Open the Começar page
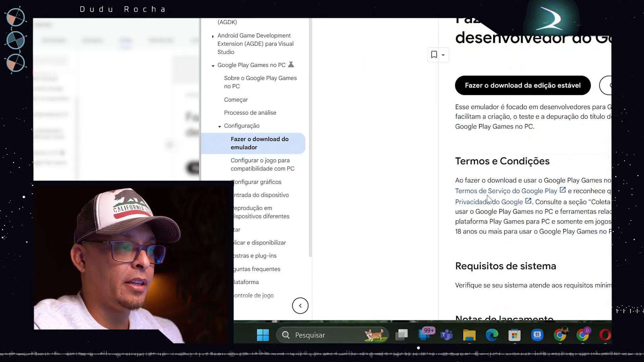This screenshot has height=362, width=644. point(236,100)
